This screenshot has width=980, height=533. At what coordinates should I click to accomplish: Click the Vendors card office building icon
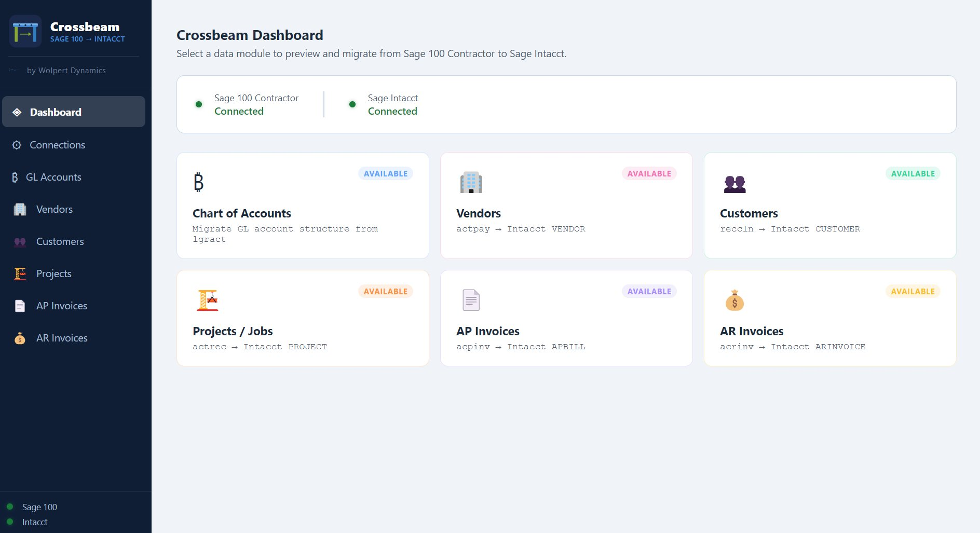point(471,182)
